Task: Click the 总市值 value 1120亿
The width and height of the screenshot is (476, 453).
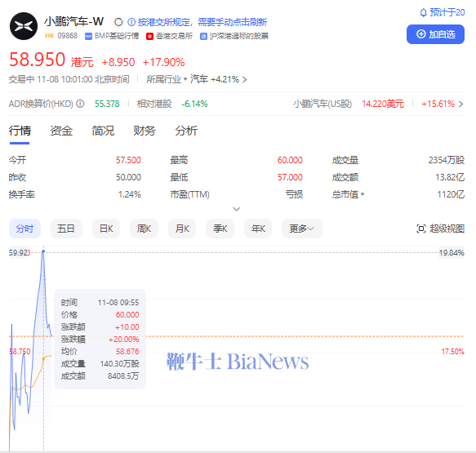Action: coord(451,194)
